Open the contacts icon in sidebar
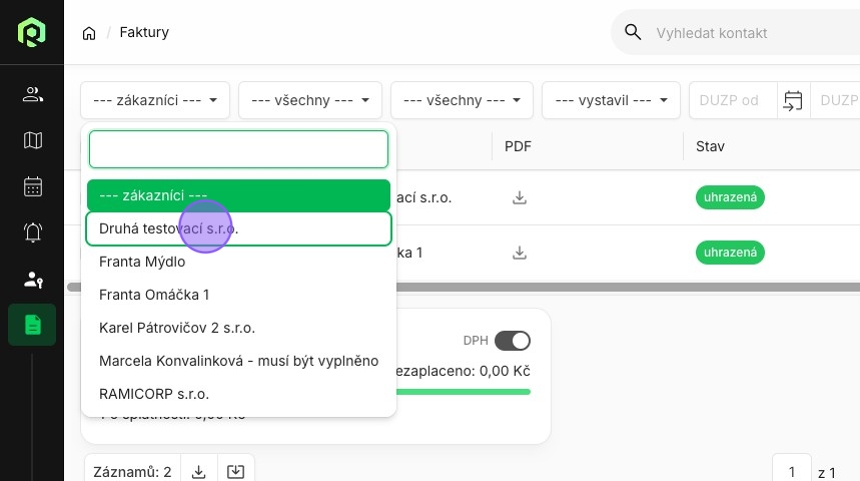 (32, 94)
